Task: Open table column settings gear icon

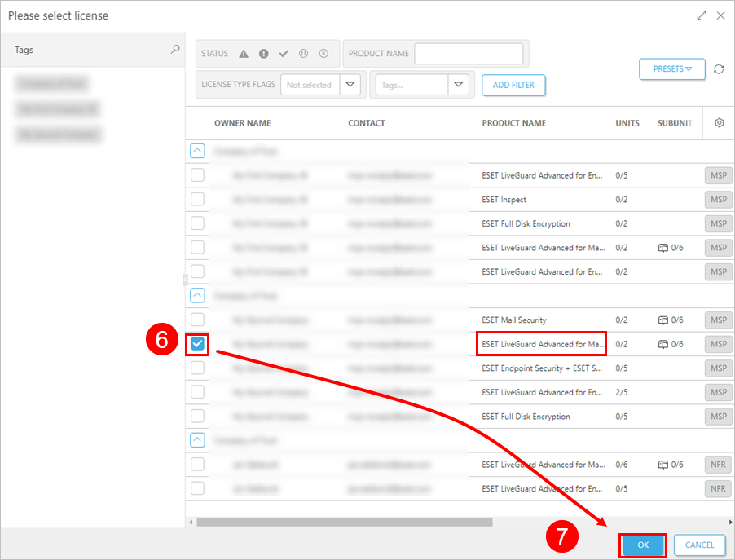Action: tap(719, 123)
